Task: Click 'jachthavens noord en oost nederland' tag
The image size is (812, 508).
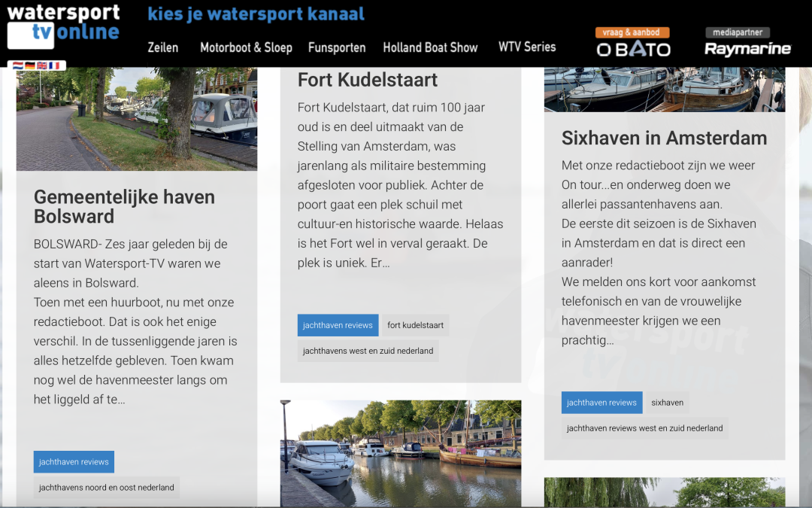Action: click(x=106, y=487)
